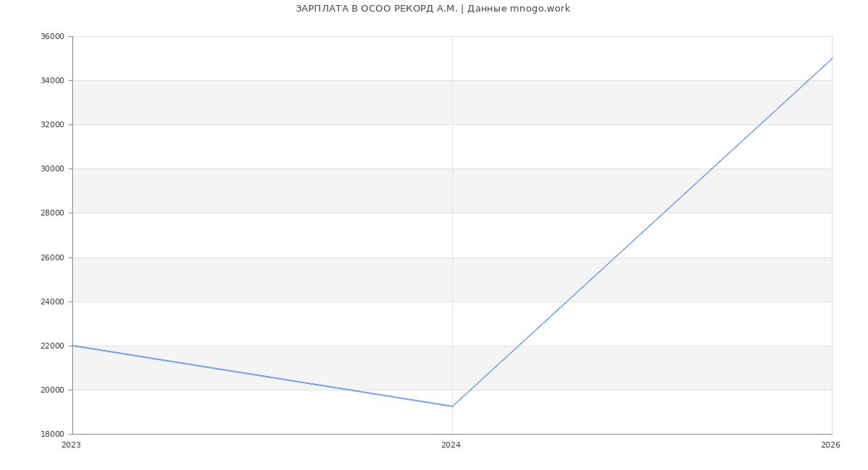Click the chart title mentioning mnogo.work
Image resolution: width=868 pixels, height=470 pixels.
tap(433, 9)
